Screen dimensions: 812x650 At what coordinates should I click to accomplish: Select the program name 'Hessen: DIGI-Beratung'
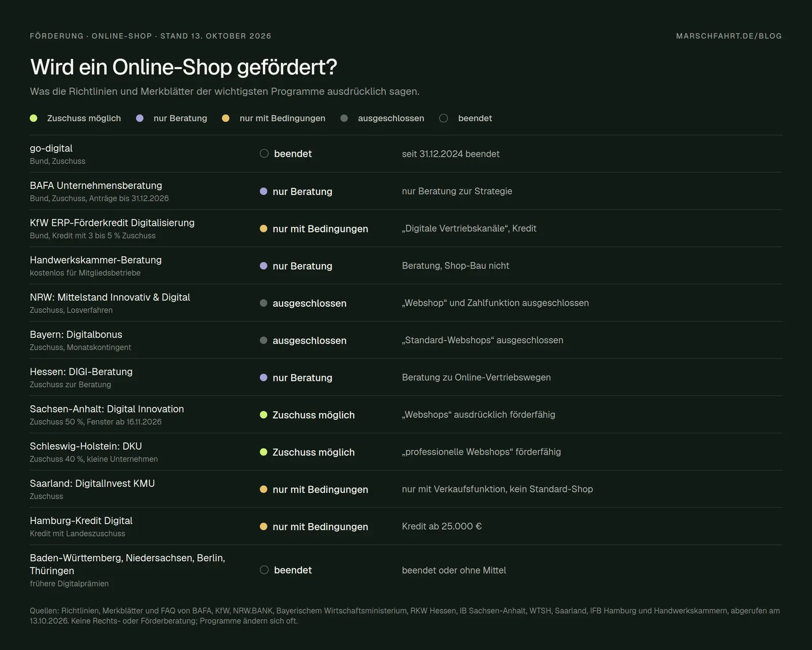[81, 372]
